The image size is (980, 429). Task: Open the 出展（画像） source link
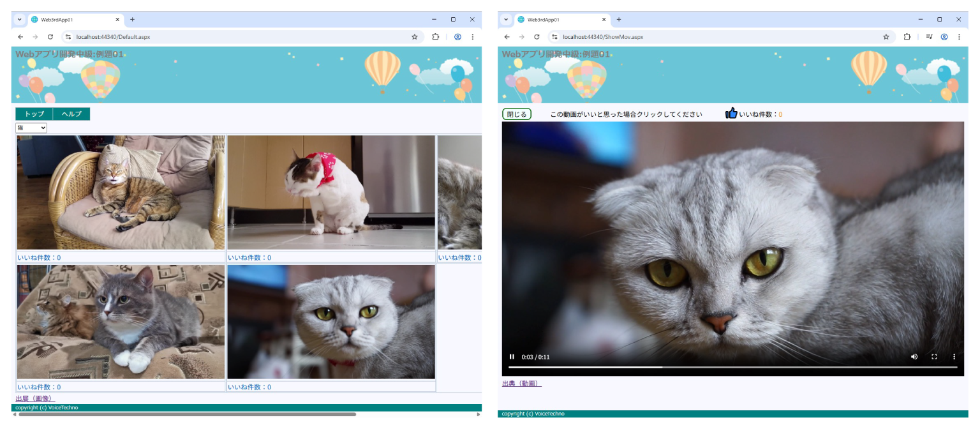[33, 398]
